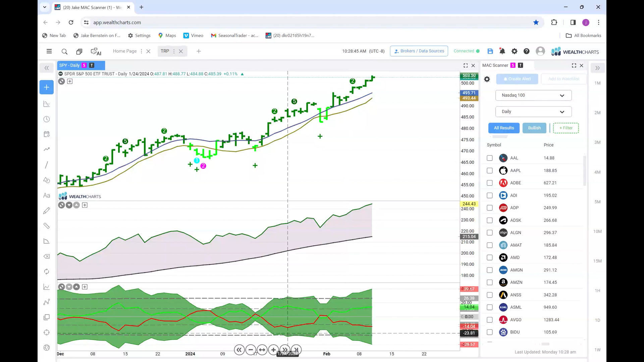Click the + Filter button
This screenshot has height=362, width=644.
point(566,128)
